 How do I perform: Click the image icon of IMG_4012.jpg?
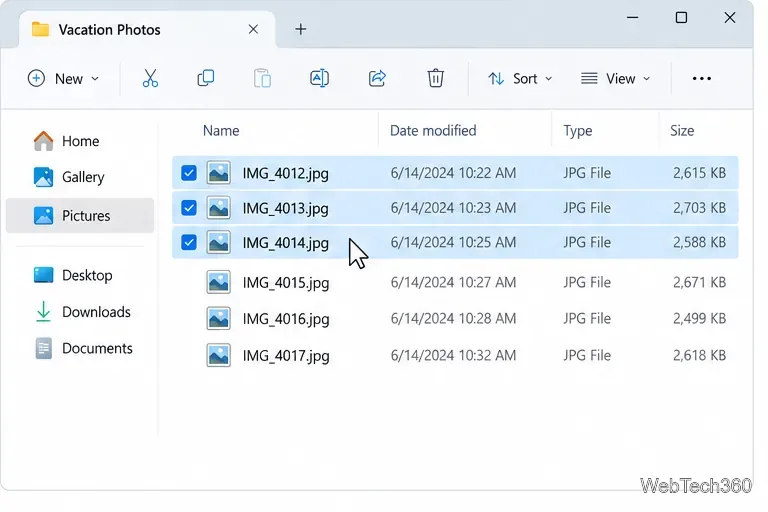tap(218, 173)
